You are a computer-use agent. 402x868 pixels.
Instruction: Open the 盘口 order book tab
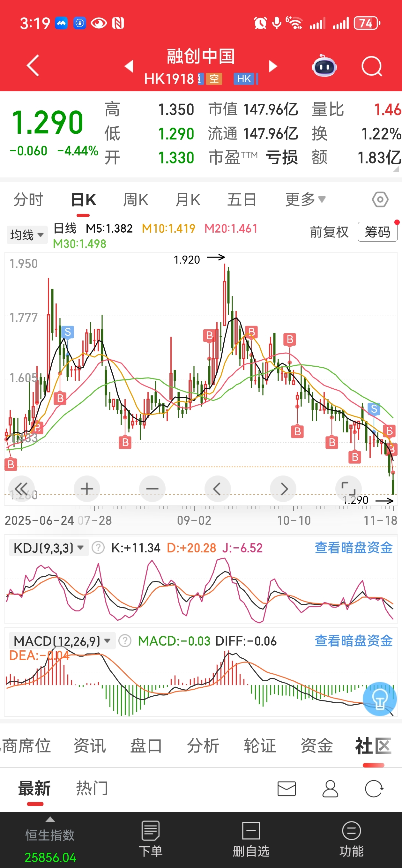point(146,745)
